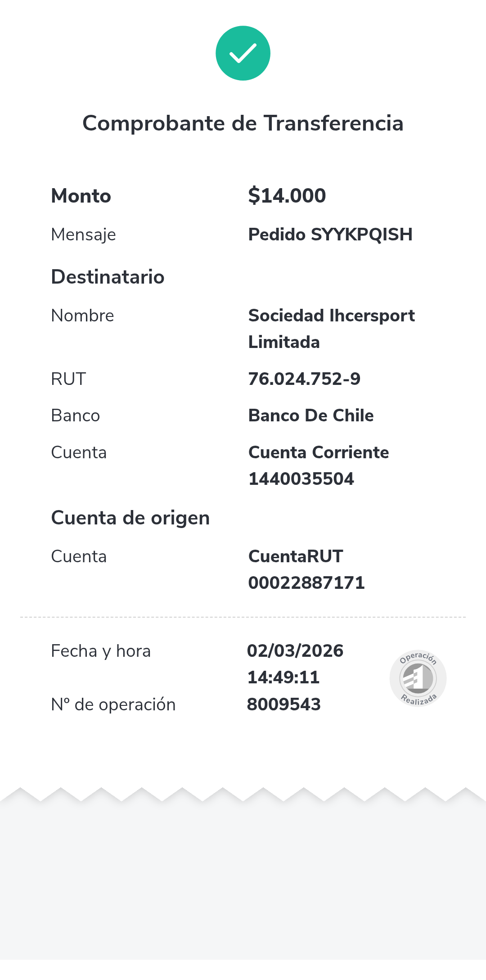
Task: Click the Cuenta de origen heading
Action: (x=130, y=518)
